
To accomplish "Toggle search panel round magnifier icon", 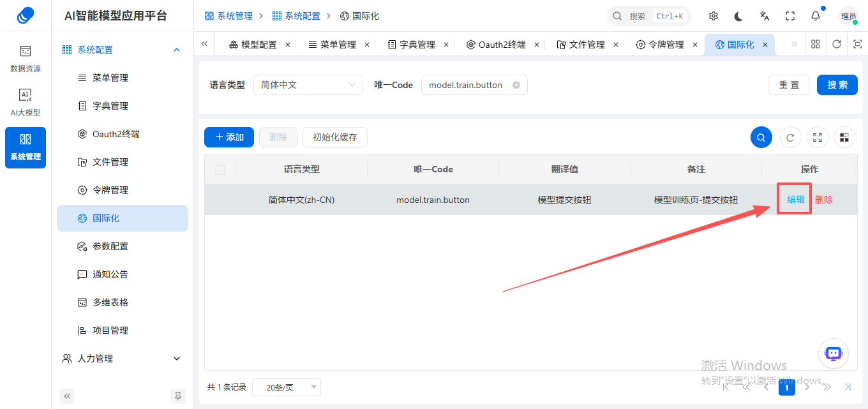I will 761,137.
